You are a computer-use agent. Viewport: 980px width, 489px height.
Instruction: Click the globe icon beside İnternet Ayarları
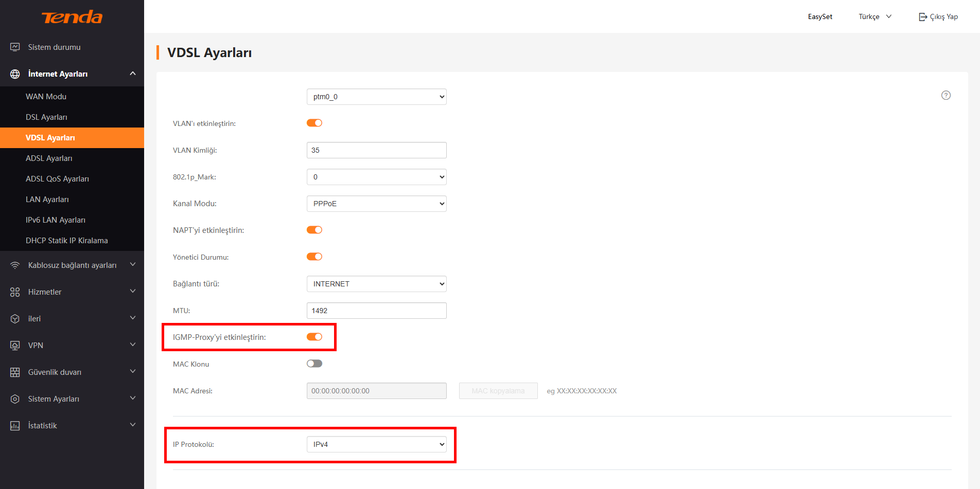(x=15, y=74)
